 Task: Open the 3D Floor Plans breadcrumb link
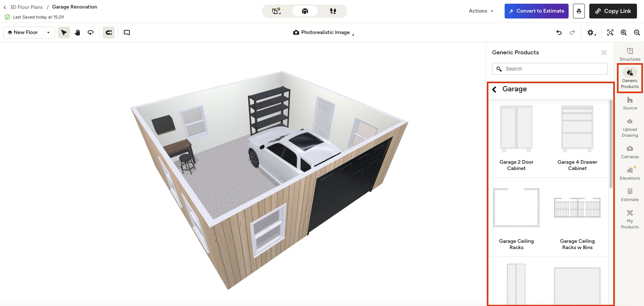(x=26, y=7)
